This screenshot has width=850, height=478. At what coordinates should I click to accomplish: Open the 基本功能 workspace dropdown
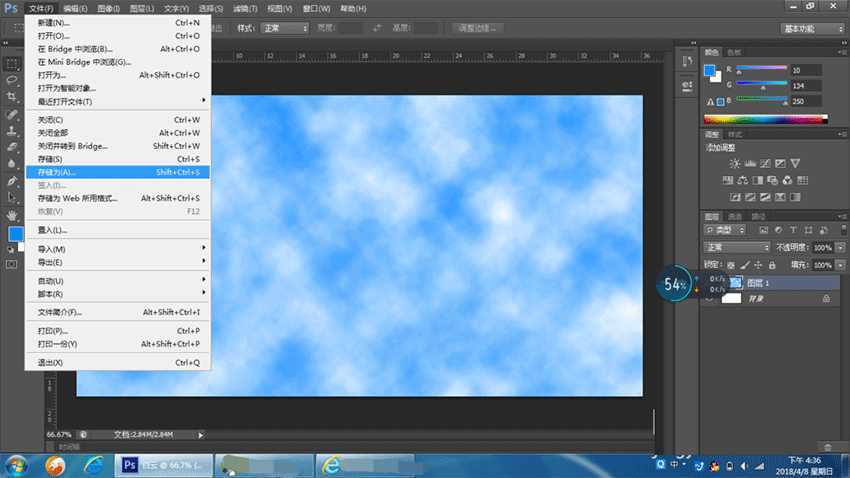(x=813, y=29)
